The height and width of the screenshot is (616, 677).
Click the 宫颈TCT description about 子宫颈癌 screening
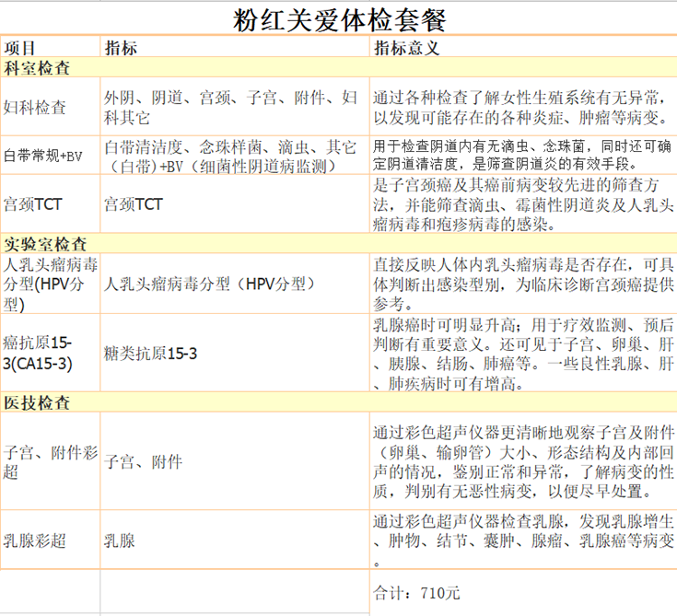[521, 203]
